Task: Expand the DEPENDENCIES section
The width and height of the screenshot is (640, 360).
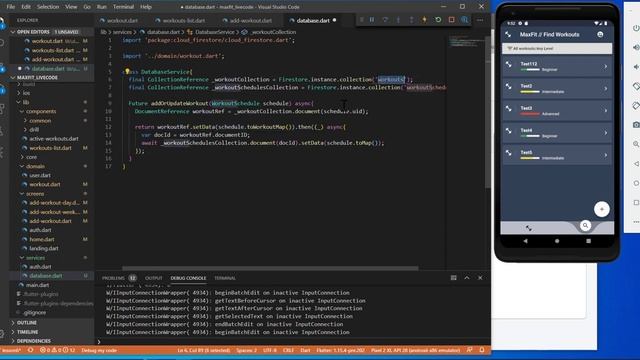Action: coord(51,341)
